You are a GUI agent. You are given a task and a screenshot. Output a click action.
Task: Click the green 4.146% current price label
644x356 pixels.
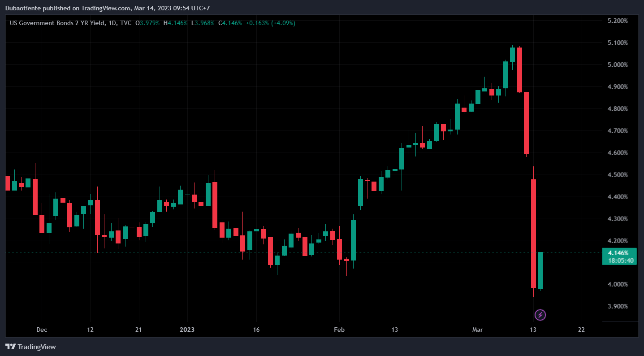(x=619, y=253)
